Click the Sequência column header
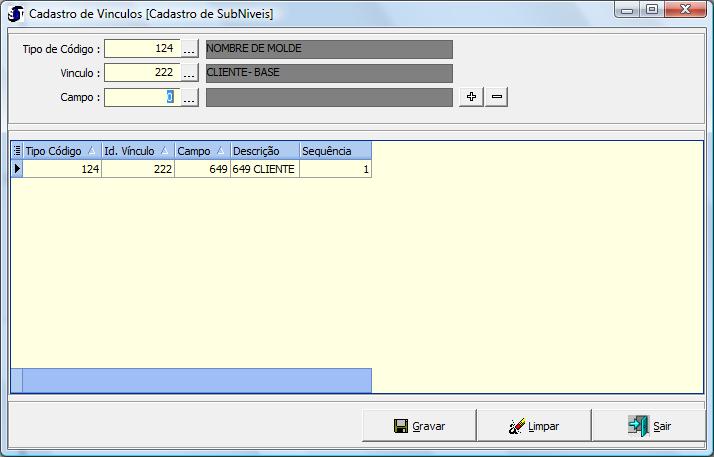Screen dimensions: 714x457 pyautogui.click(x=334, y=151)
